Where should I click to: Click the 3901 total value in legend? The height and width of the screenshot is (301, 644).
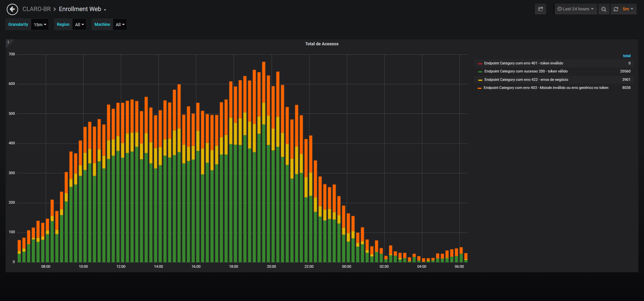point(626,80)
